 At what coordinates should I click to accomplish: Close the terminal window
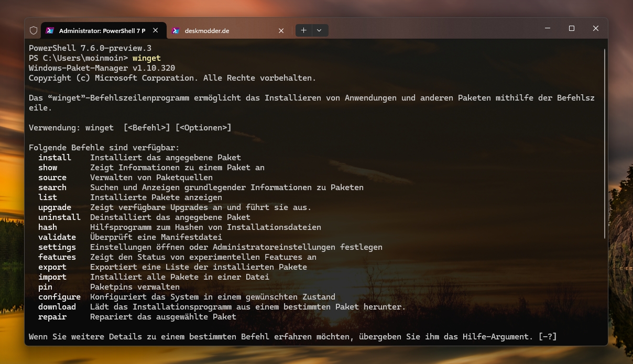click(596, 28)
